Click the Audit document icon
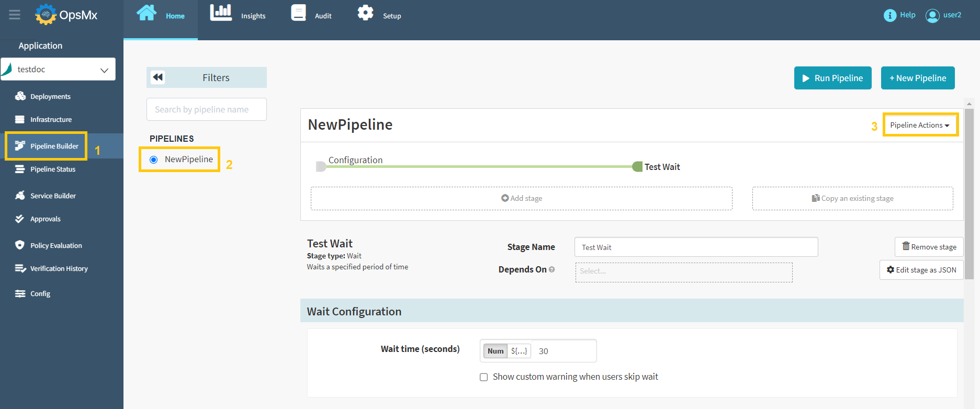This screenshot has width=980, height=409. (x=298, y=13)
